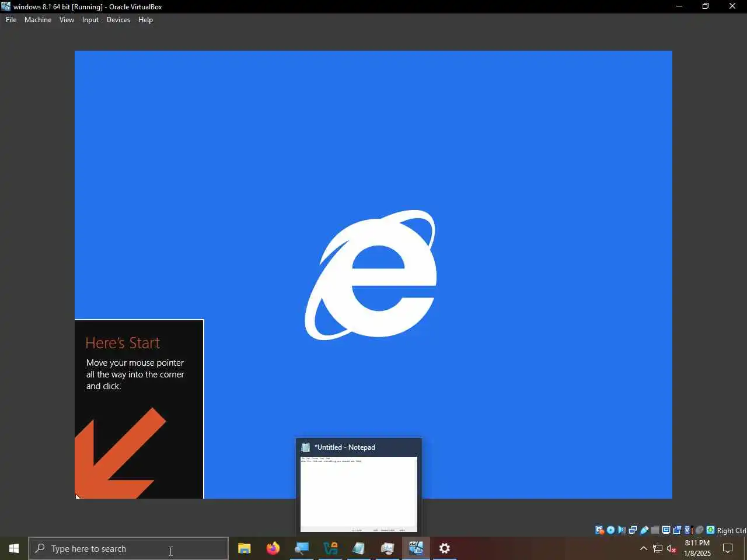The image size is (747, 560).
Task: Open the Action Center notifications icon
Action: (x=728, y=548)
